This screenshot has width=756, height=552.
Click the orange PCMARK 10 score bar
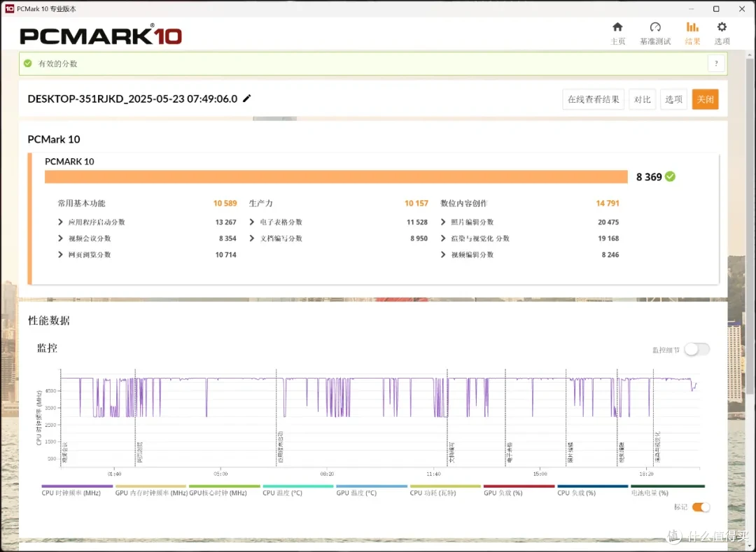336,177
